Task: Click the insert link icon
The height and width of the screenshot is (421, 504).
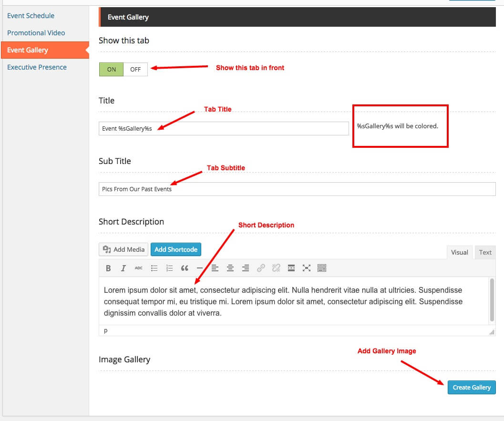Action: (x=261, y=268)
